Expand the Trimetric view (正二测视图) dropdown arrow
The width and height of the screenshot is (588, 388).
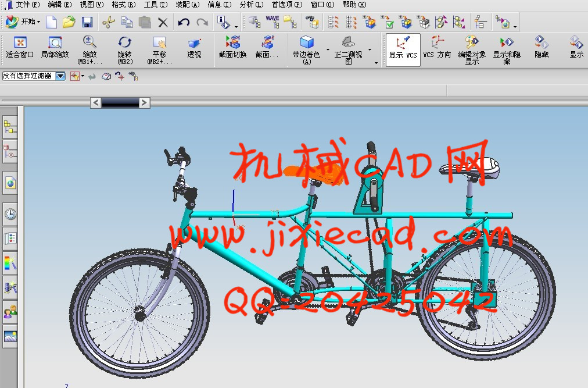(x=376, y=62)
